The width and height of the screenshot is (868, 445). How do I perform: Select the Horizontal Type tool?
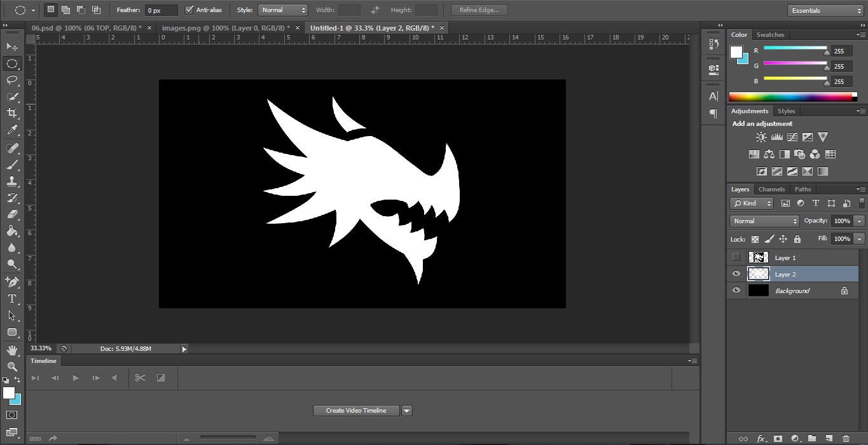pos(12,299)
